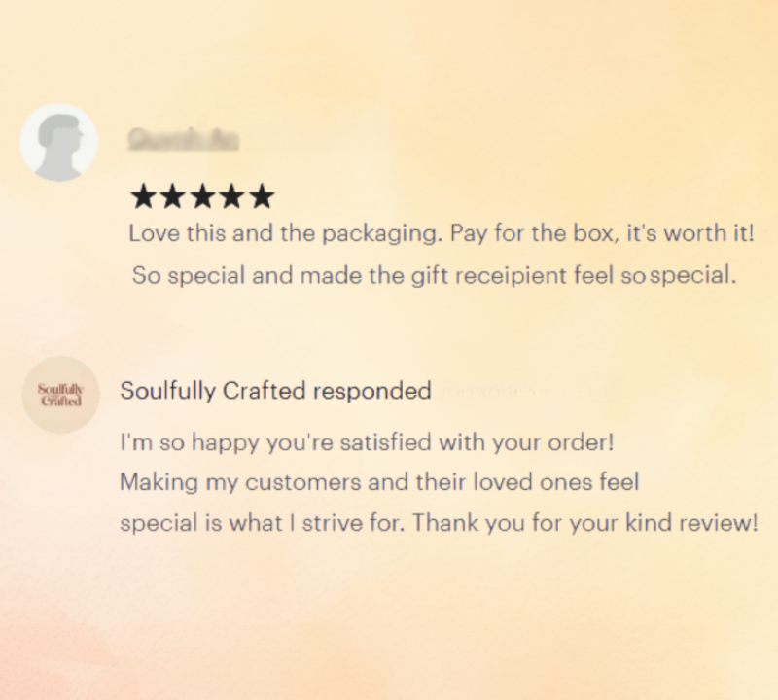
Task: Click the word "order!" in the seller response
Action: coord(581,442)
